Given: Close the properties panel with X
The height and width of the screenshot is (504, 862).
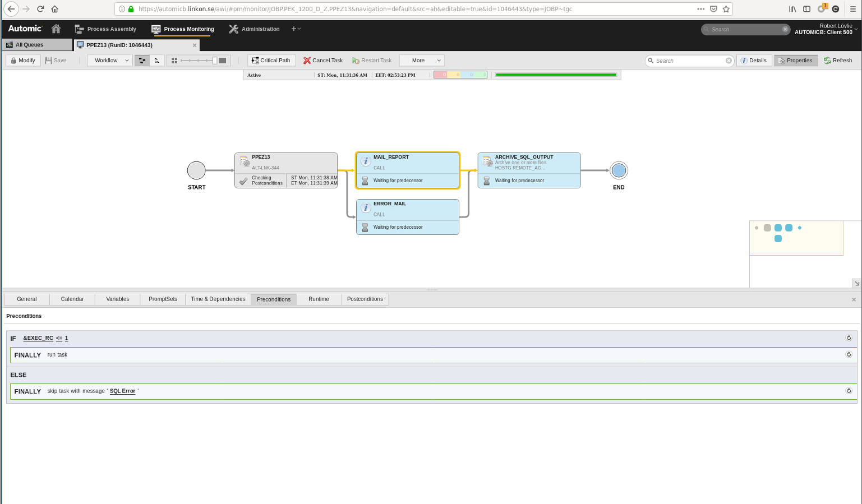Looking at the screenshot, I should coord(854,299).
